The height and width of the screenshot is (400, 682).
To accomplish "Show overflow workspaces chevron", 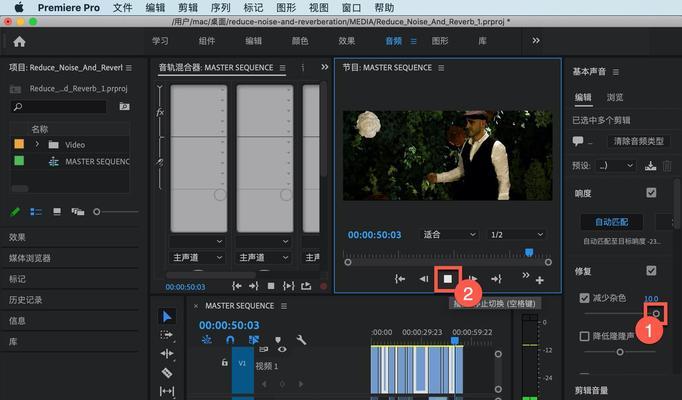I will 536,41.
